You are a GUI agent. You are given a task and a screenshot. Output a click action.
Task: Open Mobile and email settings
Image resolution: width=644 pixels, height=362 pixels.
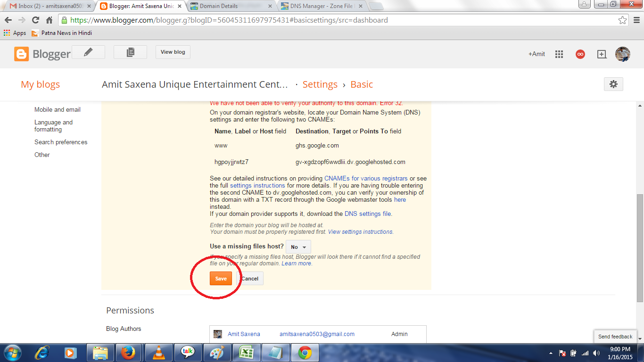coord(58,109)
